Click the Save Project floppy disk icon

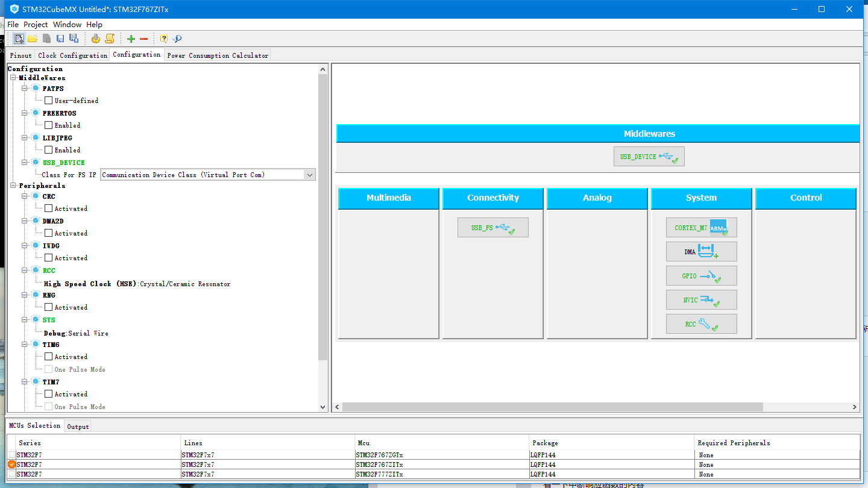(60, 39)
